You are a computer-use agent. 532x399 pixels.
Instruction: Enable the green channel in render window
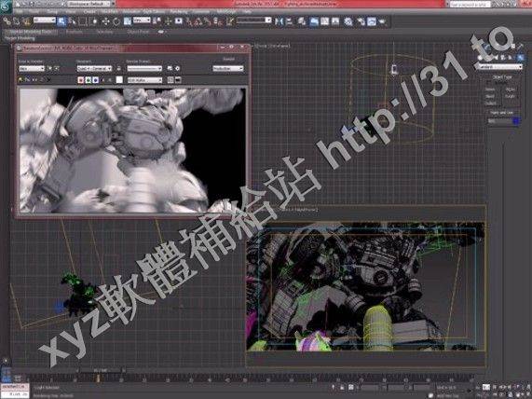(x=89, y=80)
